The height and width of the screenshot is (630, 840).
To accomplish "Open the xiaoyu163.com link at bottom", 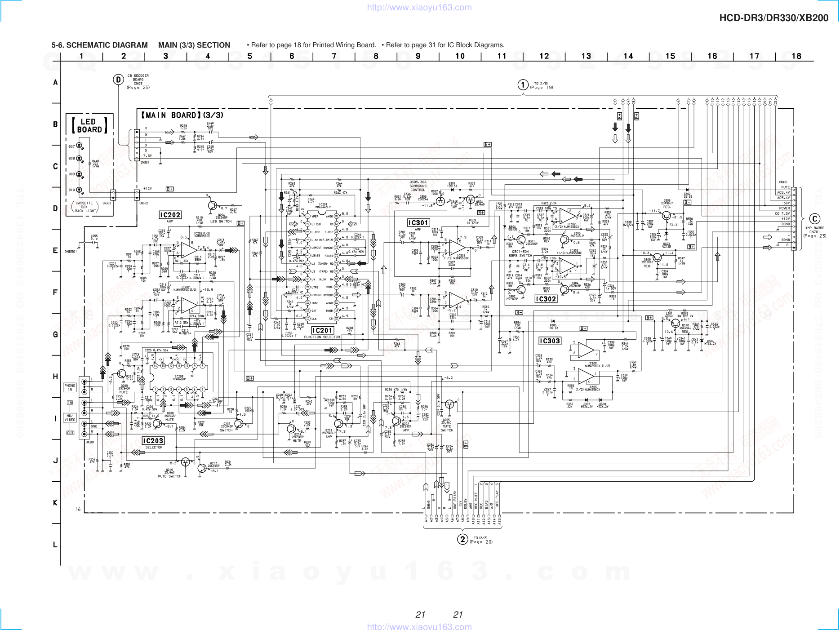I will 419,626.
